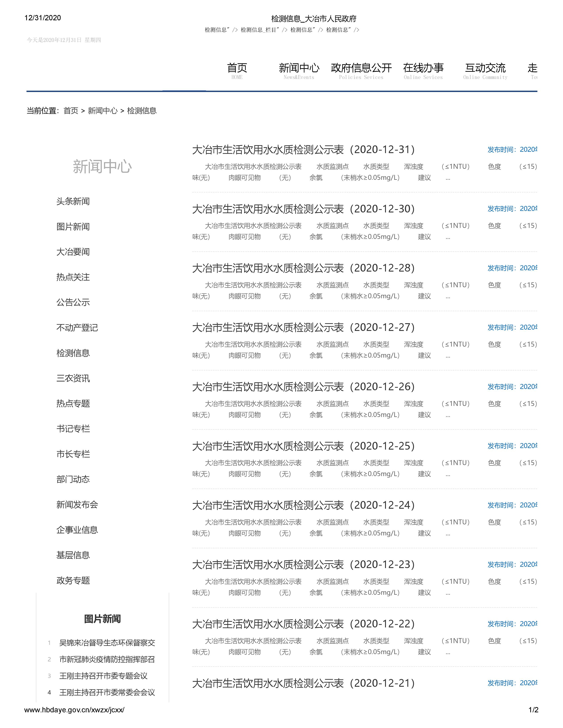Viewport: 563px width, 728px height.
Task: Open the 首页 HOME navigation item
Action: point(237,68)
